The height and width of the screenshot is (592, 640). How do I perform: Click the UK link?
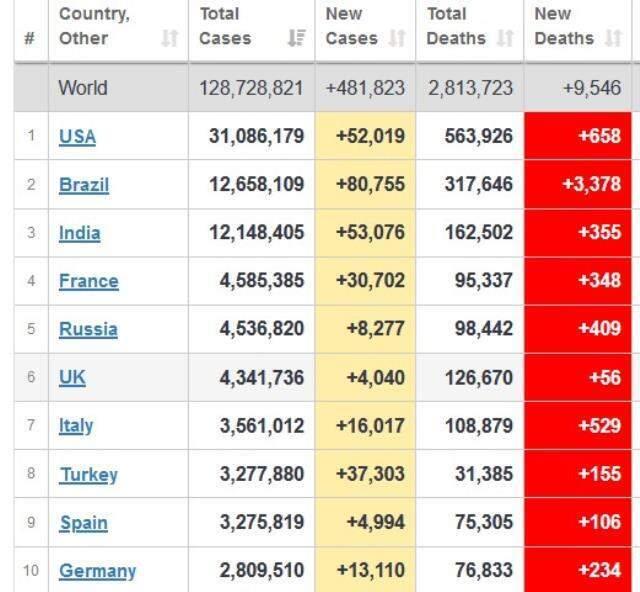pyautogui.click(x=72, y=377)
